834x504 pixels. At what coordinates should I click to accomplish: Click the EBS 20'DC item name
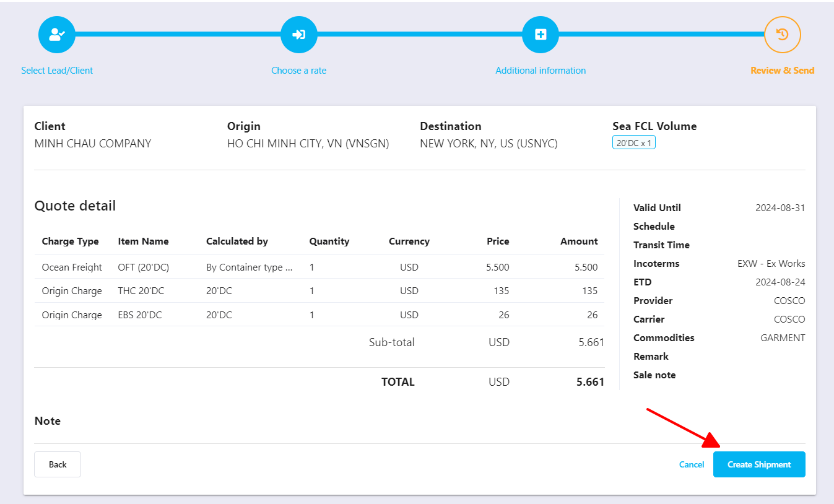pyautogui.click(x=140, y=315)
